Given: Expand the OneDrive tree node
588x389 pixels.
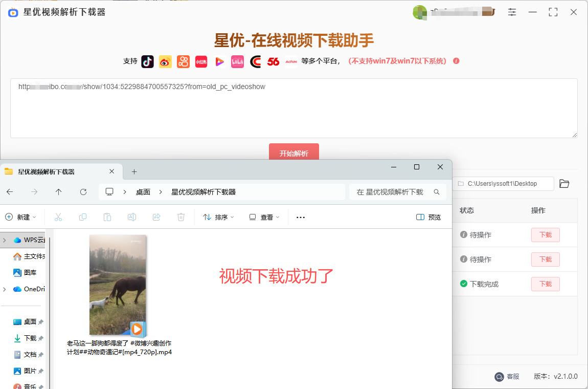Looking at the screenshot, I should (5, 289).
